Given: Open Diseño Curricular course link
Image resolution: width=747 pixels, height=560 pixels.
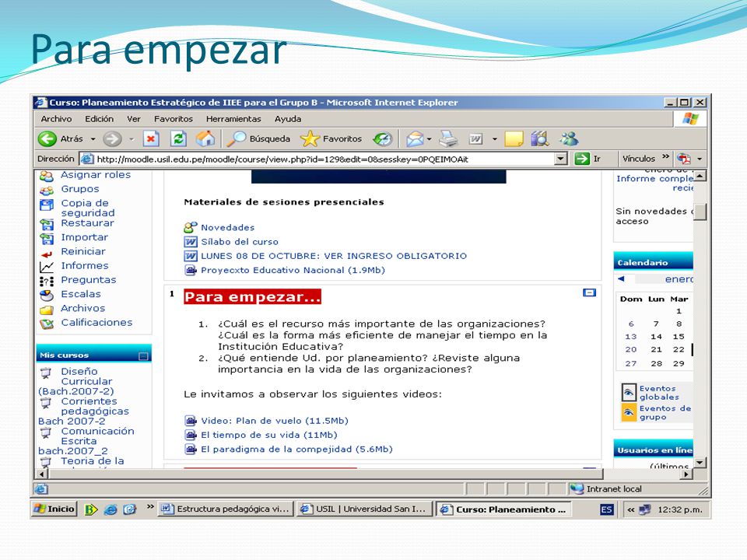Looking at the screenshot, I should 76,381.
